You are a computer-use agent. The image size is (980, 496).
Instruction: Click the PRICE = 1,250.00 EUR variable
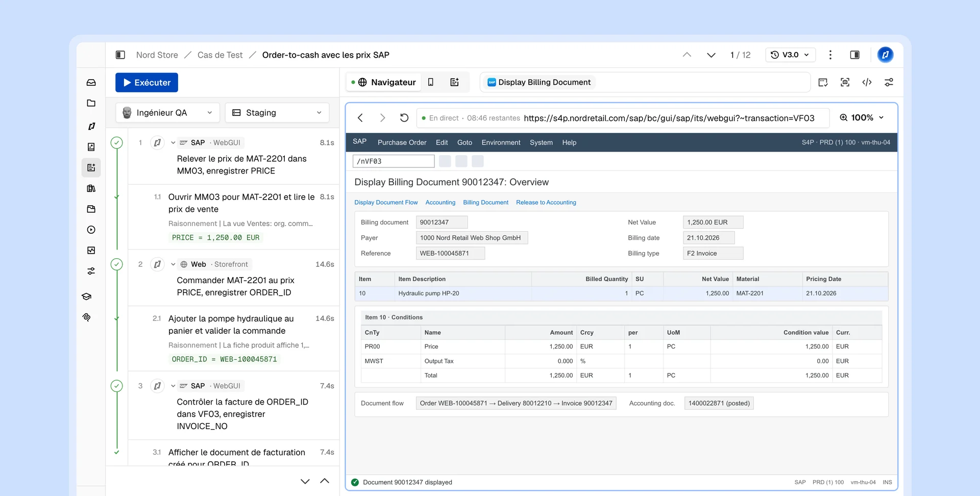tap(215, 238)
